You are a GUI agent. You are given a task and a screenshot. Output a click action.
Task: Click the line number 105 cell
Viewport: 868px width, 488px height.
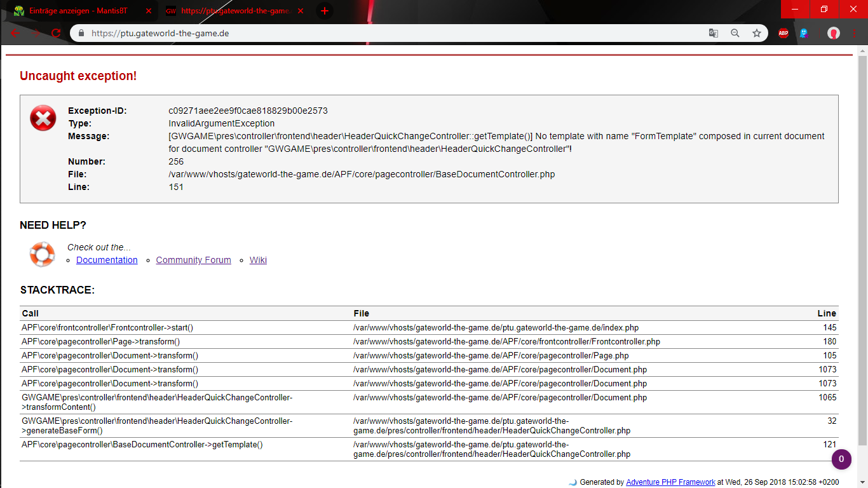point(830,356)
